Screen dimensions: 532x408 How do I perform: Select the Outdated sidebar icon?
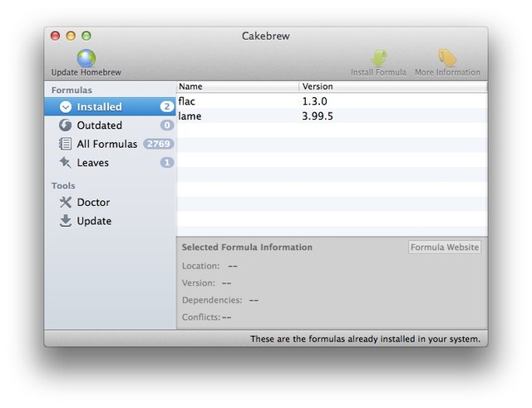click(65, 125)
